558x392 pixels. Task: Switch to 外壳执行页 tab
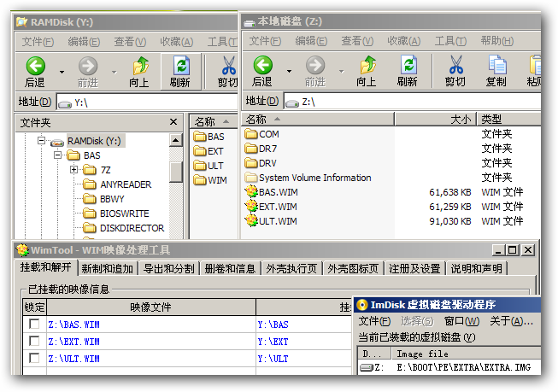click(x=291, y=268)
